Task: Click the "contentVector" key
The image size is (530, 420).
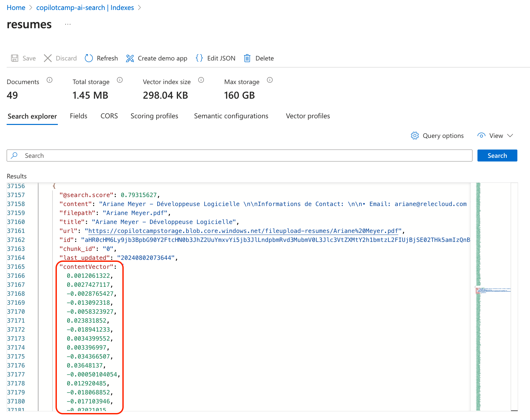Action: pos(86,267)
